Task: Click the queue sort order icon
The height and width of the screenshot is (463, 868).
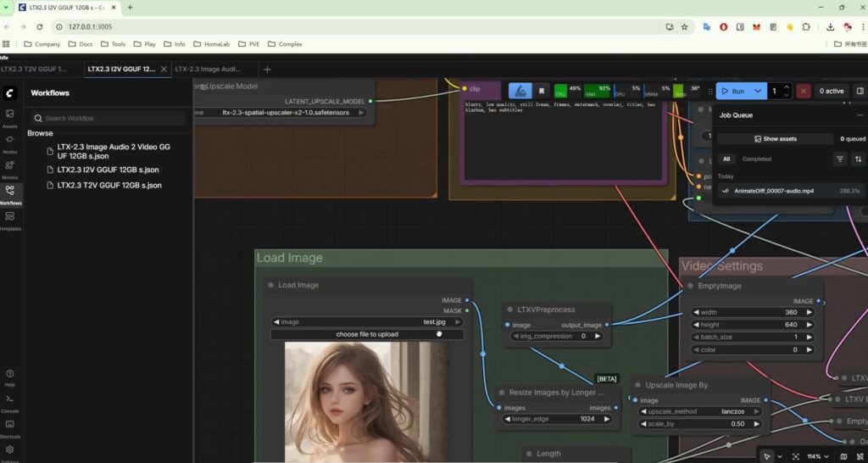Action: coord(858,159)
